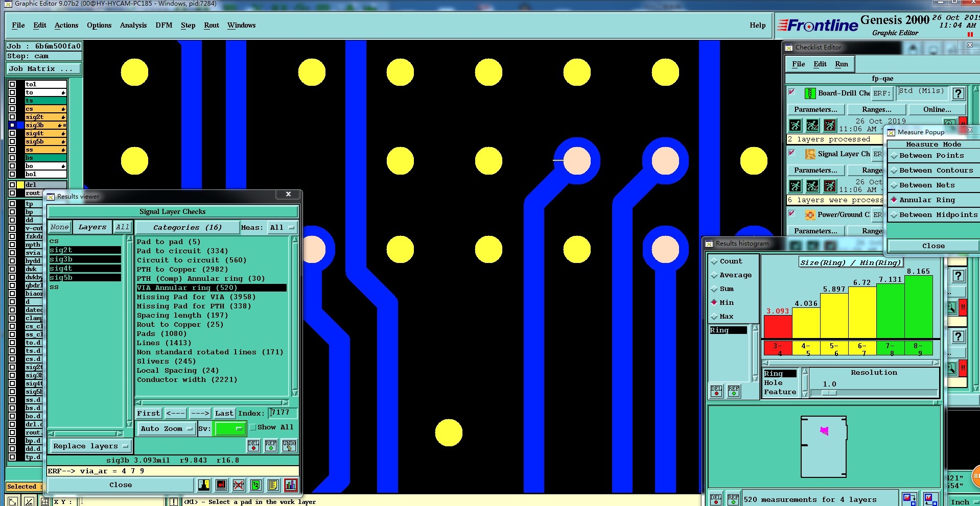This screenshot has height=506, width=980.
Task: Open the Auto Zoom dropdown
Action: point(167,429)
